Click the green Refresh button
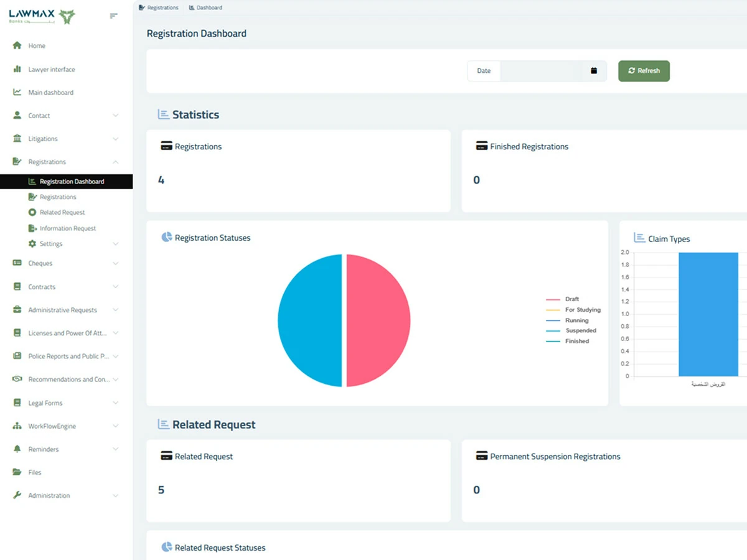Screen dimensions: 747x560 click(644, 71)
